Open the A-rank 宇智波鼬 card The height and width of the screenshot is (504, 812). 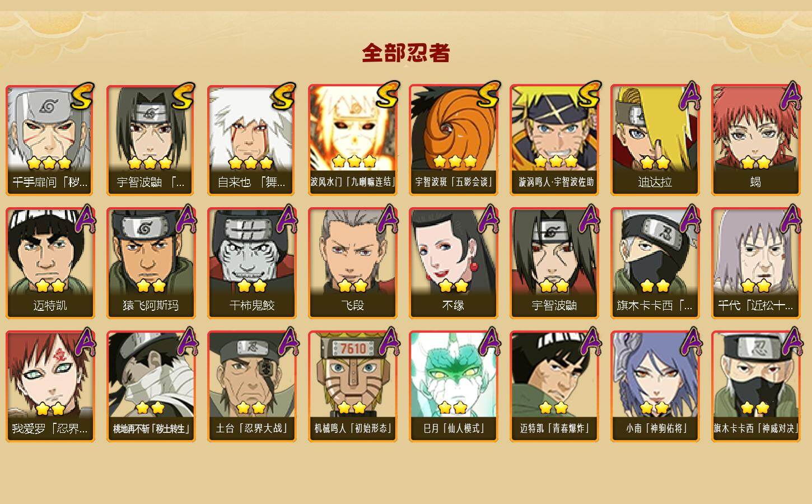(x=554, y=263)
